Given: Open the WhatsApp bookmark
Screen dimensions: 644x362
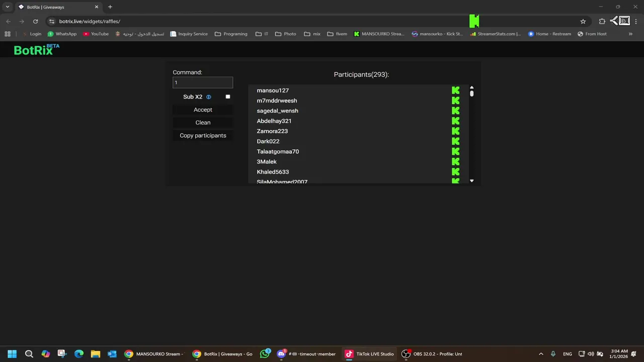Looking at the screenshot, I should tap(62, 34).
